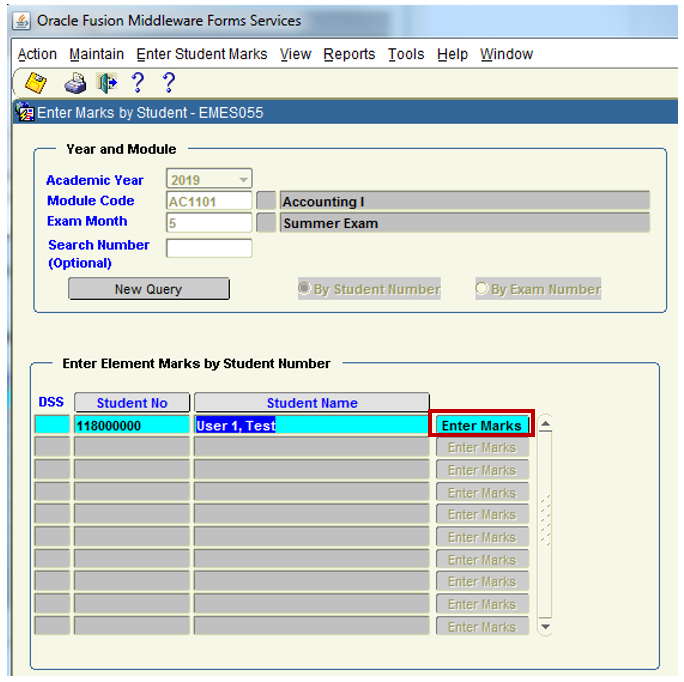Click the first question mark help icon
The image size is (684, 682).
point(138,83)
